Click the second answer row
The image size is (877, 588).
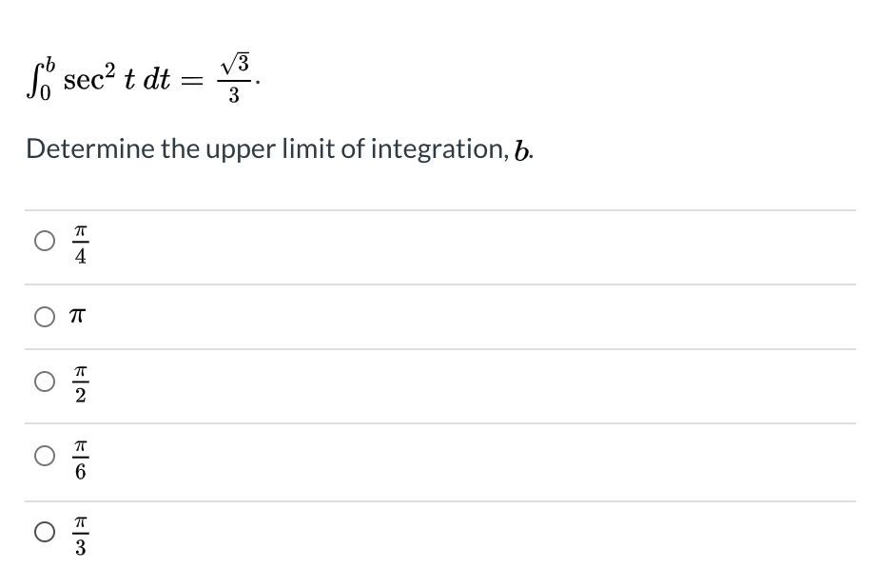[x=380, y=316]
